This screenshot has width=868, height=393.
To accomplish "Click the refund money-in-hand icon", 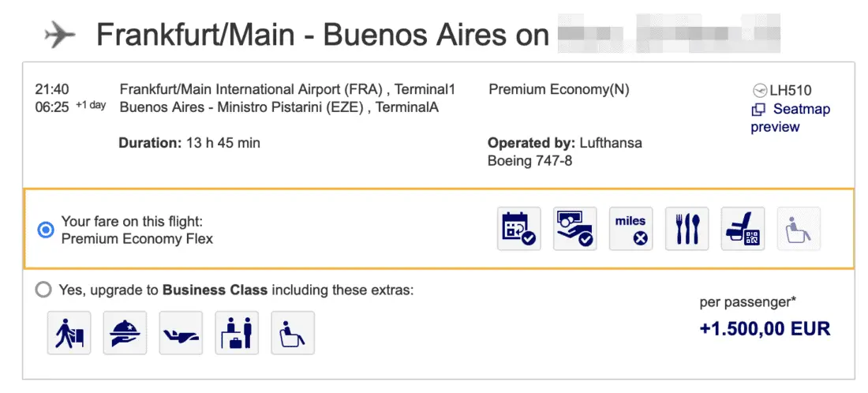I will [x=574, y=229].
